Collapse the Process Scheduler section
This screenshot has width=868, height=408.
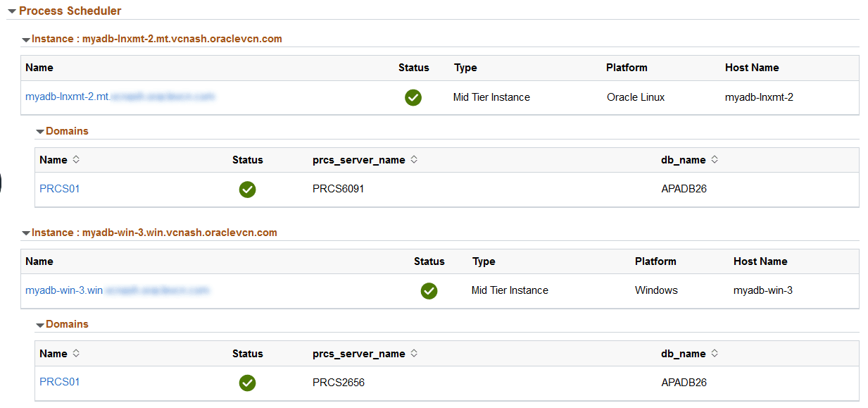click(12, 11)
